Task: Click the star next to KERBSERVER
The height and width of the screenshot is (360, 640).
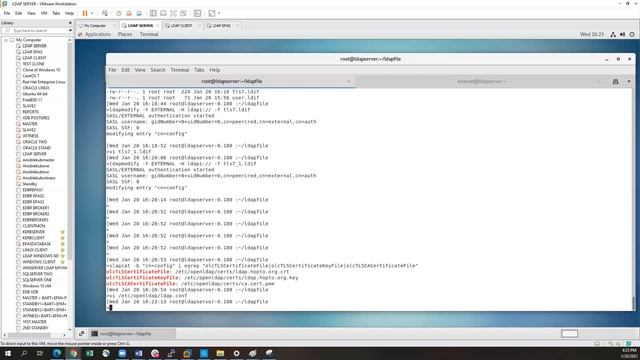Action: pos(62,232)
